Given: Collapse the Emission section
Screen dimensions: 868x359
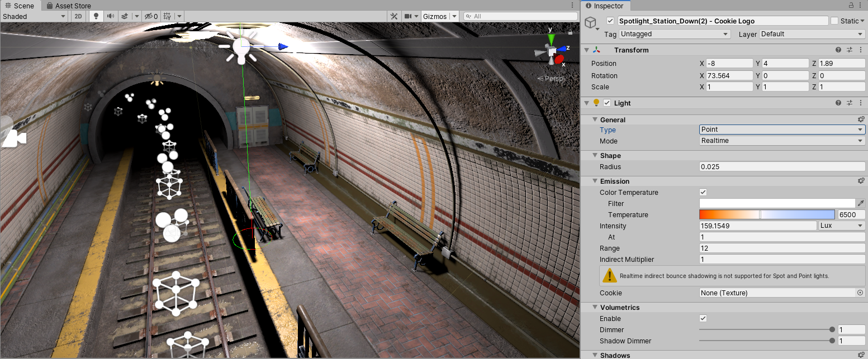Looking at the screenshot, I should (x=595, y=181).
